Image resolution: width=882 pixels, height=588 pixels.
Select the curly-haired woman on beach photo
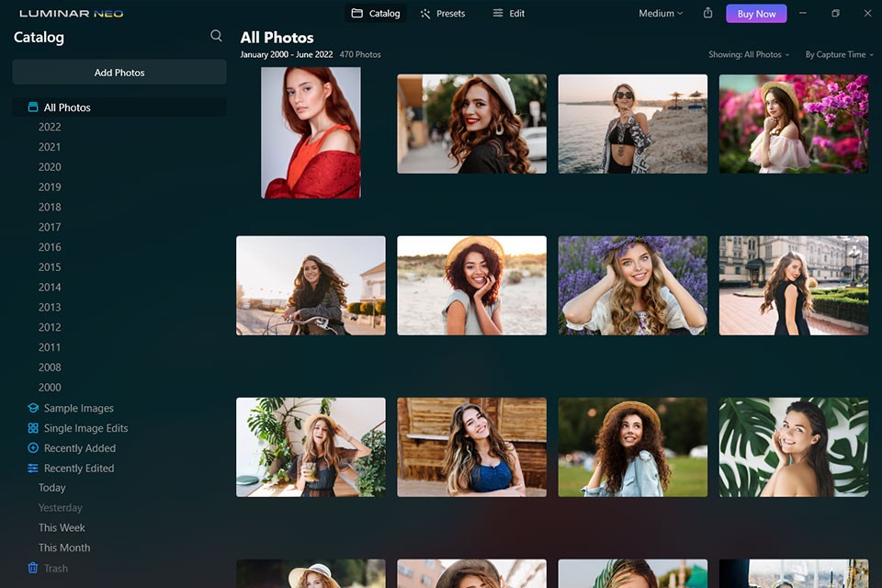point(471,286)
